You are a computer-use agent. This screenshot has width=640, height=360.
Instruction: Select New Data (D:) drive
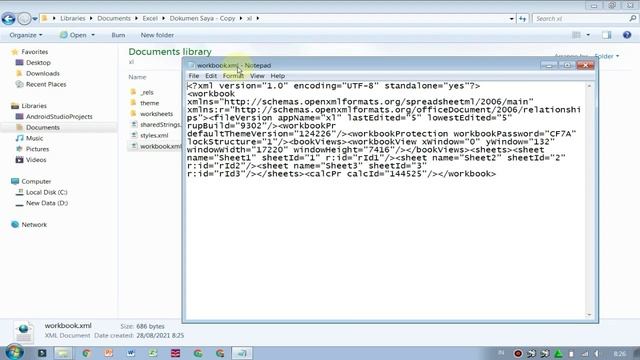pyautogui.click(x=42, y=203)
